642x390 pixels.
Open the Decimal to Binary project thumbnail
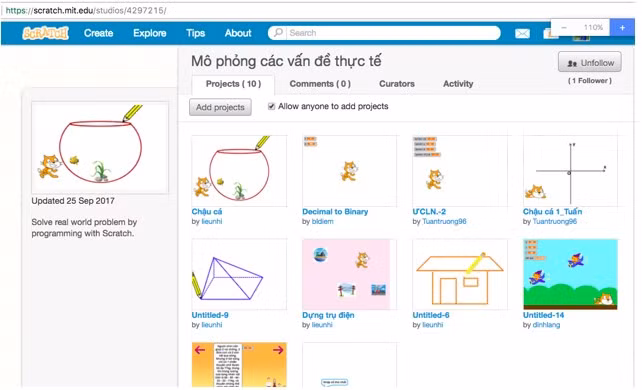[349, 171]
